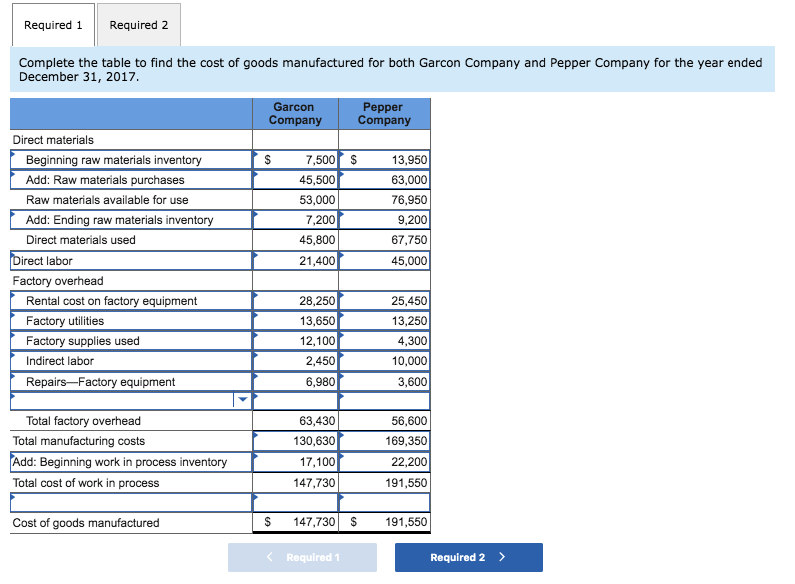Click Garcon total cost of work in process 147,730

[x=296, y=483]
